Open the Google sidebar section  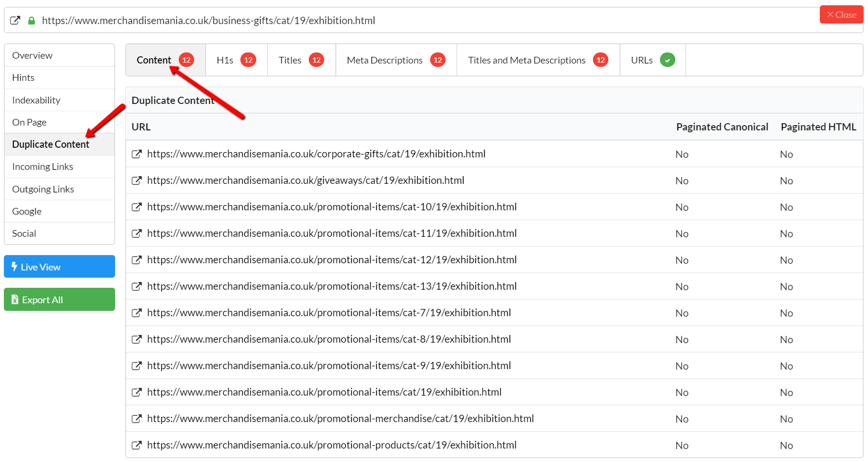tap(60, 211)
